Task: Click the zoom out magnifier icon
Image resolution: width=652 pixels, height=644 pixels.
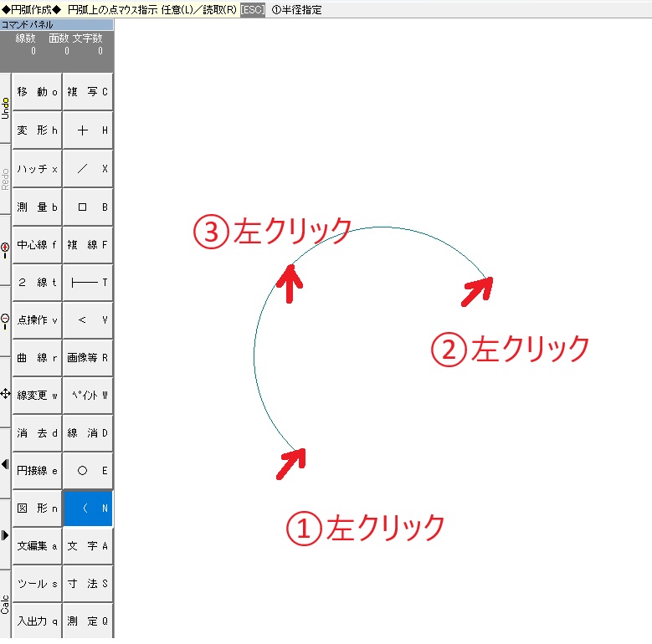Action: tap(5, 319)
